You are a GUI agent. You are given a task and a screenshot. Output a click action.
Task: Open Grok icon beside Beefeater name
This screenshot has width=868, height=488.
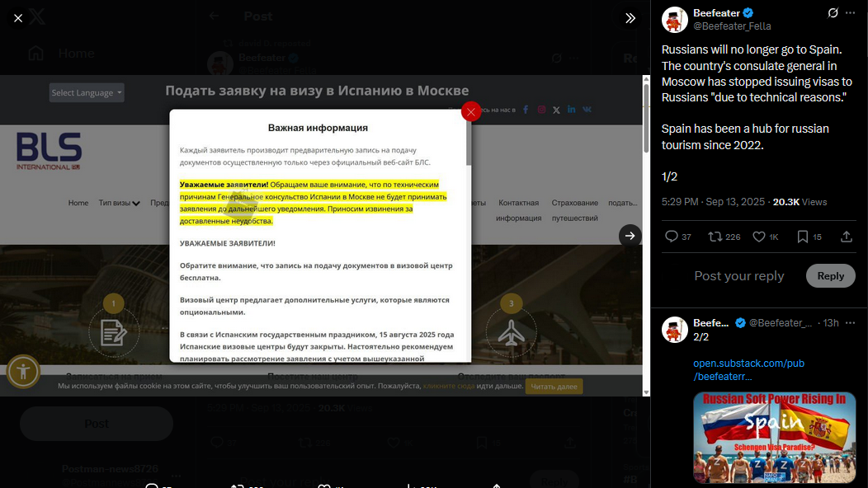(833, 12)
